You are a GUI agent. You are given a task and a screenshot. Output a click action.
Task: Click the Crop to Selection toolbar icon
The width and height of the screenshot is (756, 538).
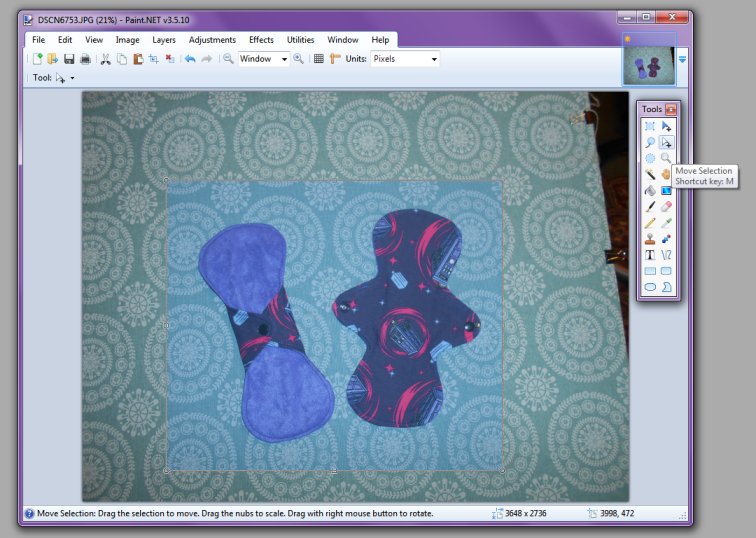pyautogui.click(x=154, y=59)
